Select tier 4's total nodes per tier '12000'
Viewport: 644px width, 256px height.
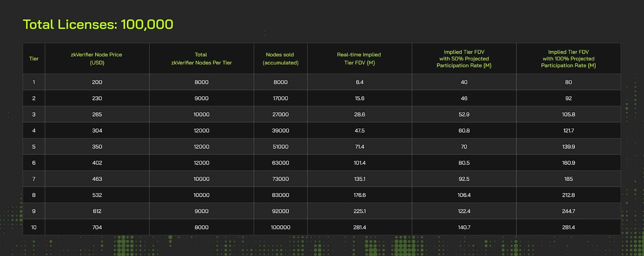tap(201, 130)
